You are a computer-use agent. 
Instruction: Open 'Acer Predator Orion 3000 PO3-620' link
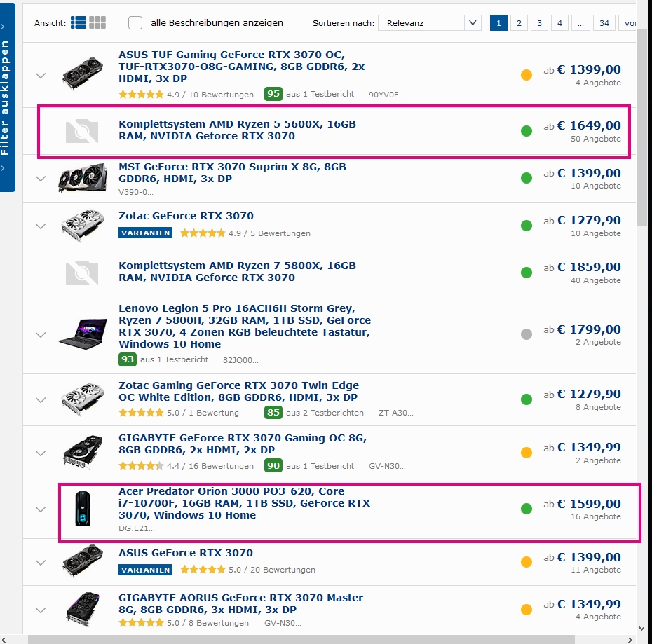244,503
